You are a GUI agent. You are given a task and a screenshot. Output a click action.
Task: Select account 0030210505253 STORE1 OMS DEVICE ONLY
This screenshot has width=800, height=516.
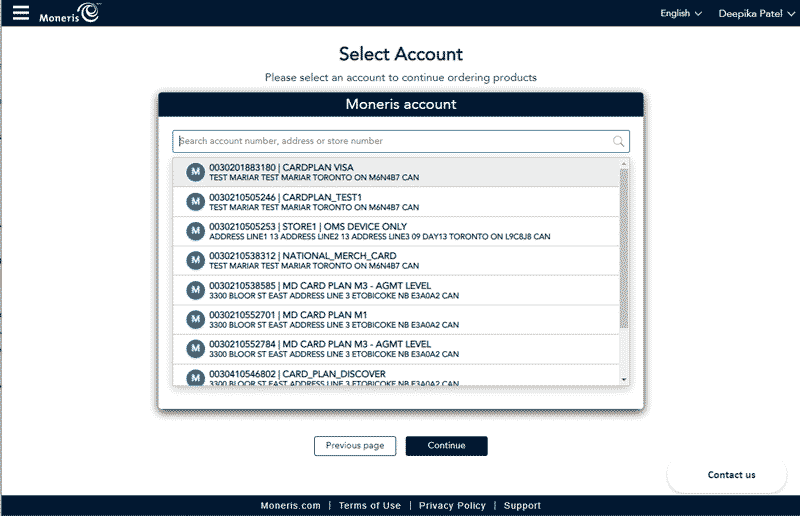[396, 231]
